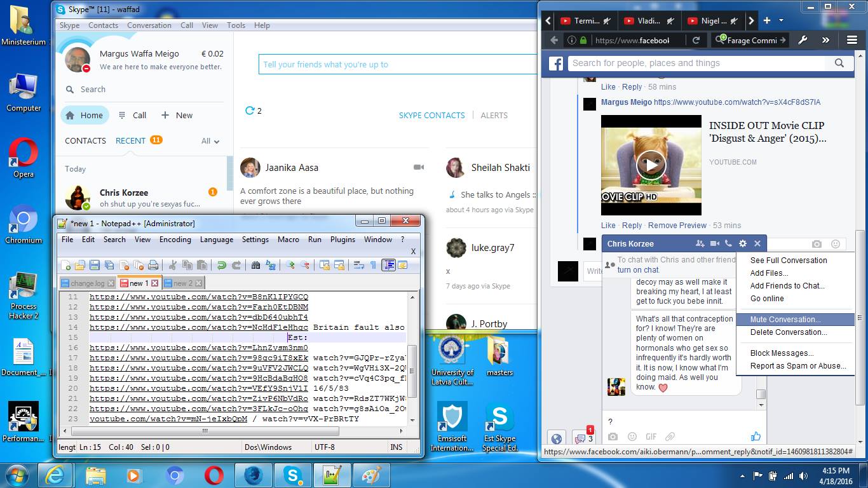The width and height of the screenshot is (868, 488).
Task: Toggle Notepad++ Show all characters button
Action: tap(373, 265)
